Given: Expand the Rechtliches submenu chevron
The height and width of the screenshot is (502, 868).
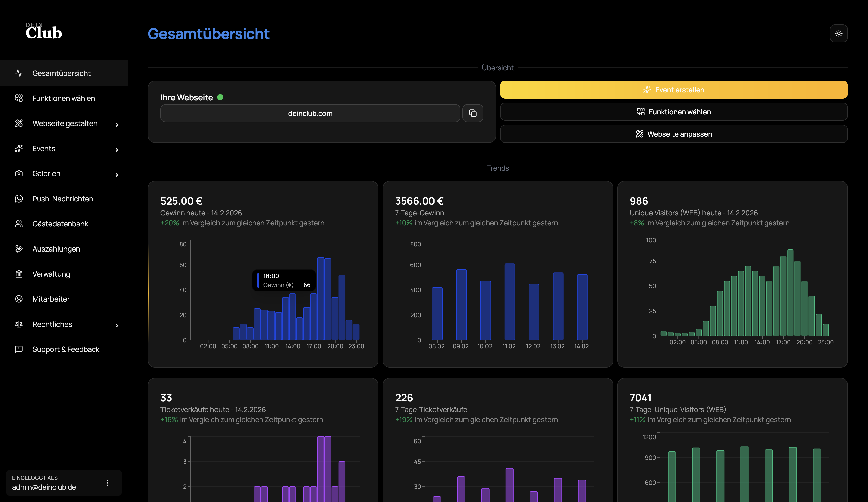Looking at the screenshot, I should 117,325.
